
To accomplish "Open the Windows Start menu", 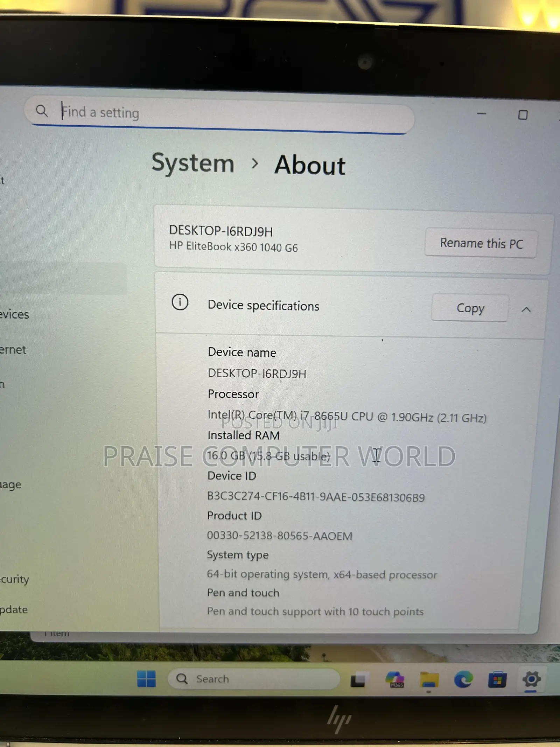I will coord(146,679).
